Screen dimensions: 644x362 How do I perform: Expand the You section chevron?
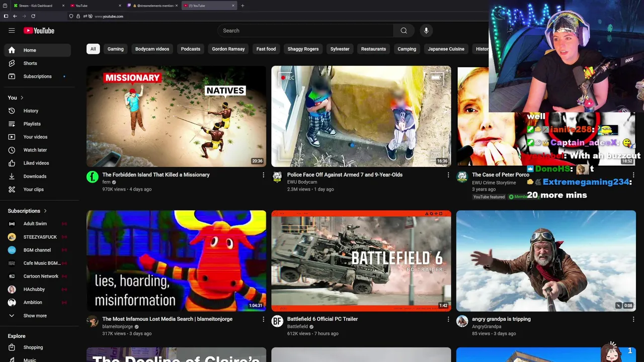pos(22,98)
